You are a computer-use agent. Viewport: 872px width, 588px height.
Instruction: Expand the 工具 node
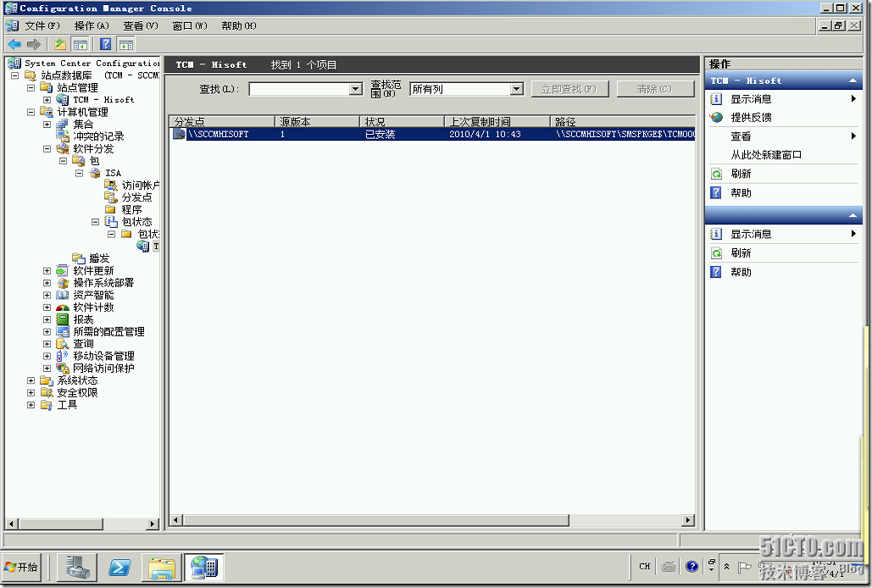[x=31, y=405]
